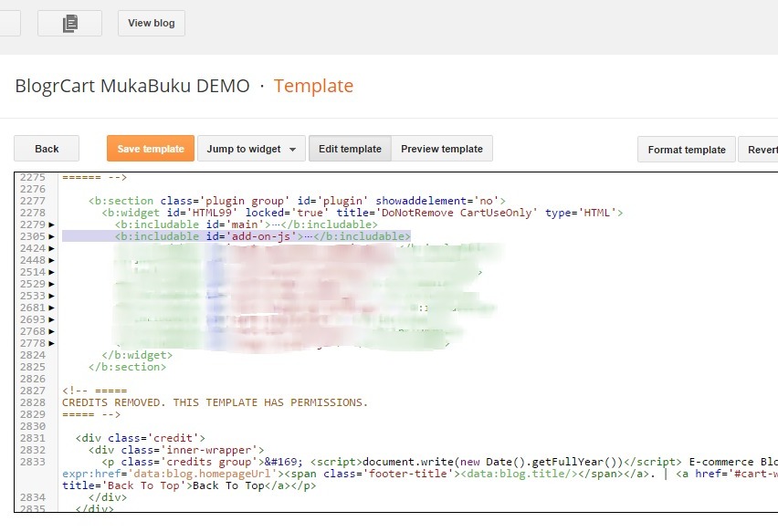Viewport: 778px width, 532px height.
Task: Click the b:section class='plugin group' line
Action: [297, 201]
